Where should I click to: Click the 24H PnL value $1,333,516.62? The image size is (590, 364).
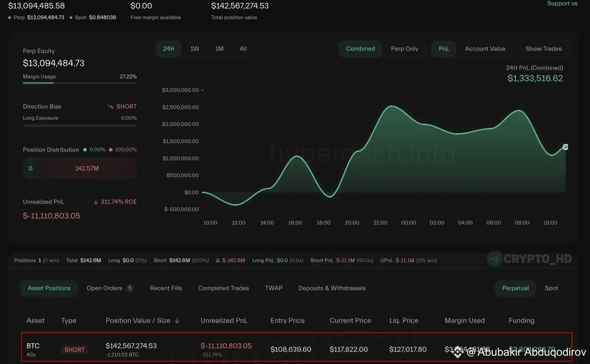click(535, 78)
